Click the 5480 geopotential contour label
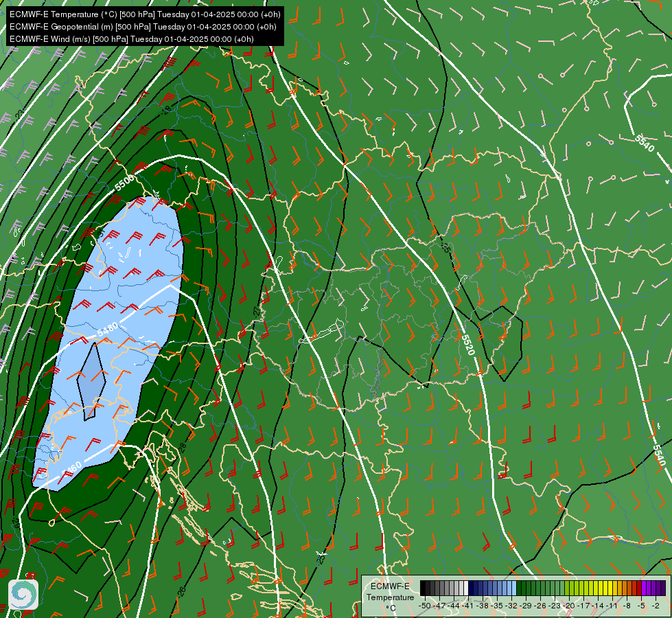Viewport: 672px width, 618px height. coord(108,330)
